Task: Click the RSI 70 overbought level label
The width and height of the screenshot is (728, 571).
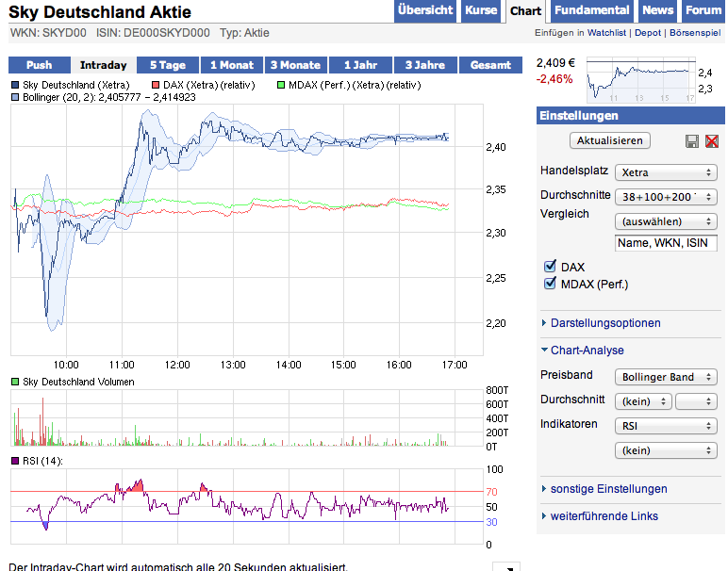Action: pos(491,492)
